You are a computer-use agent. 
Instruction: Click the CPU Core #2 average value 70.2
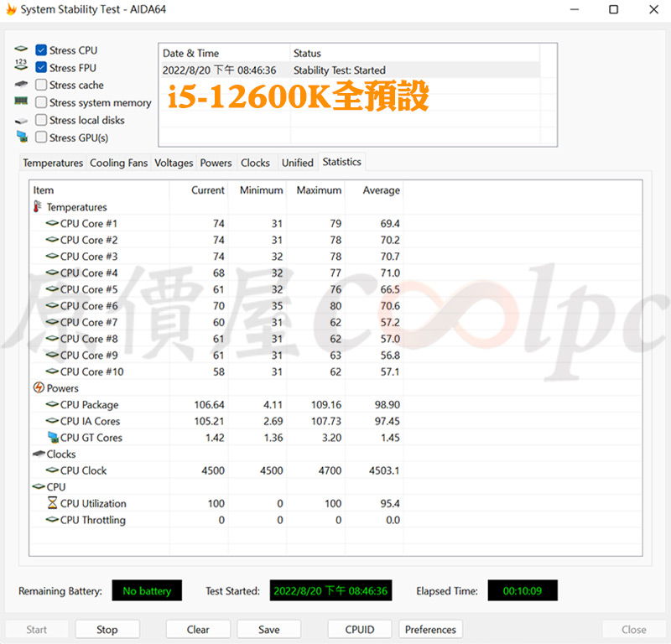point(390,240)
